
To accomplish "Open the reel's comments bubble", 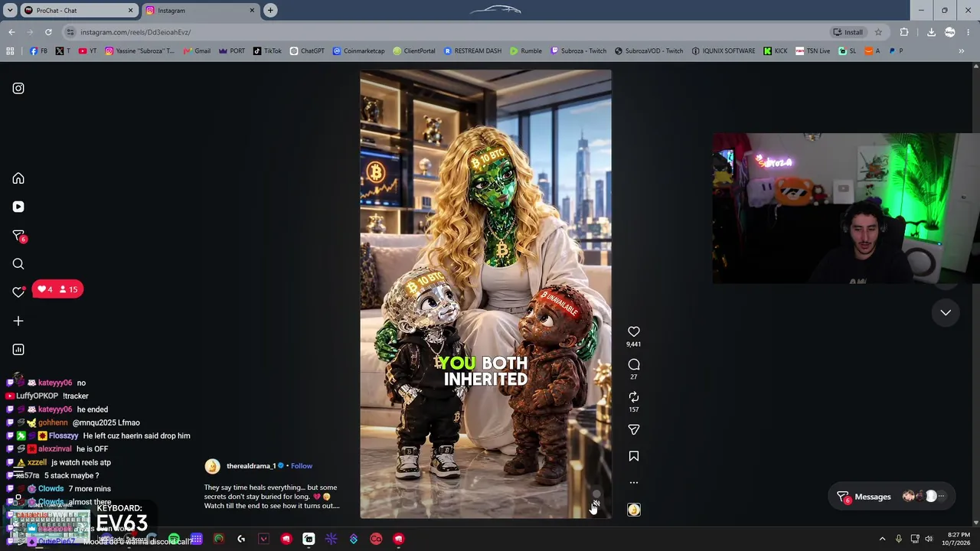I will pyautogui.click(x=634, y=364).
